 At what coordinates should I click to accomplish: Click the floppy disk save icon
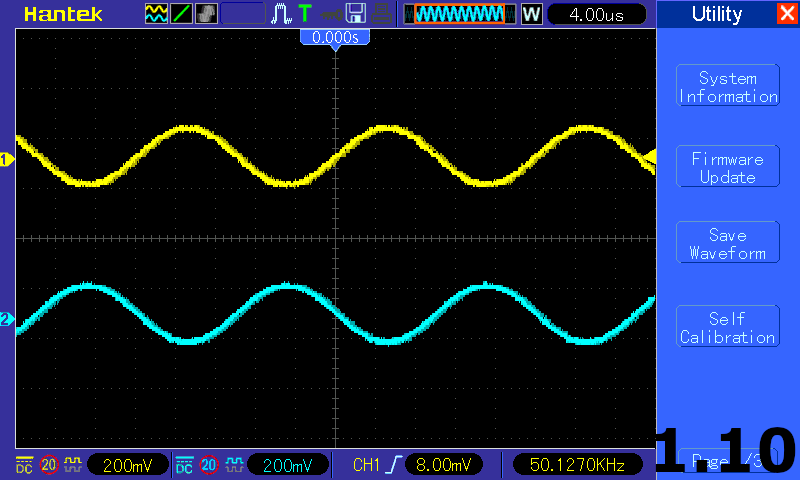[356, 14]
